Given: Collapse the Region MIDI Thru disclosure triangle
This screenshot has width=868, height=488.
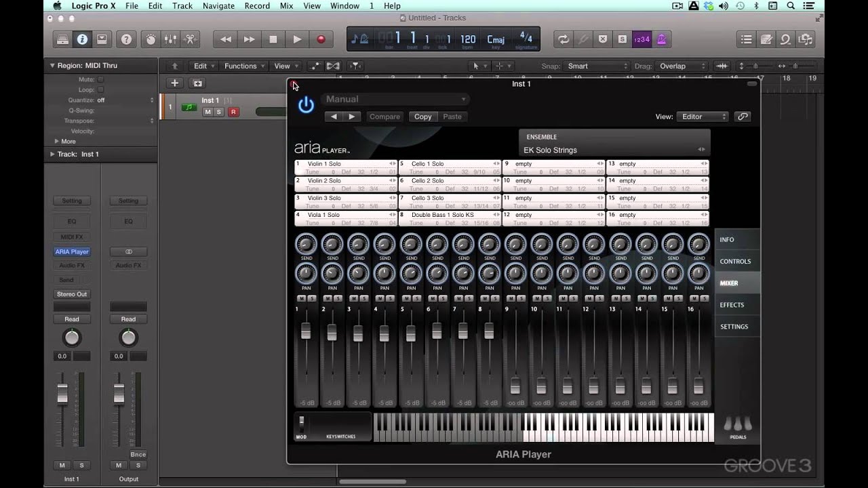Looking at the screenshot, I should click(52, 66).
